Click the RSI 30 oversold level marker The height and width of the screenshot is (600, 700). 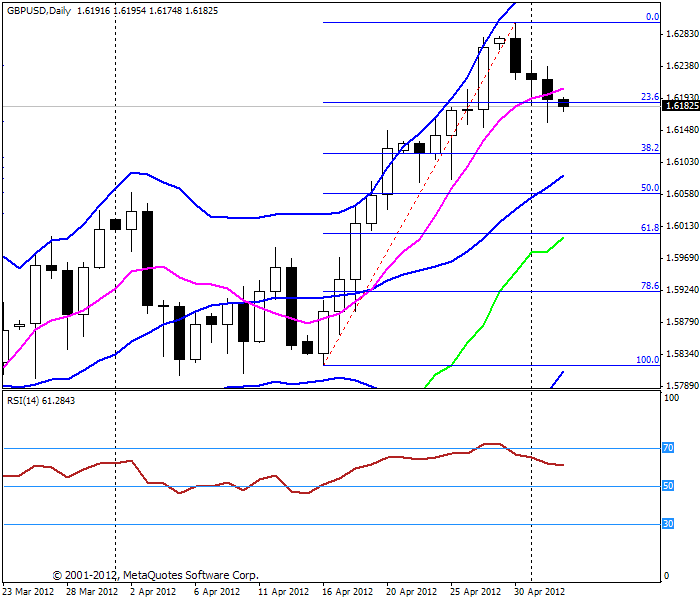pos(668,524)
